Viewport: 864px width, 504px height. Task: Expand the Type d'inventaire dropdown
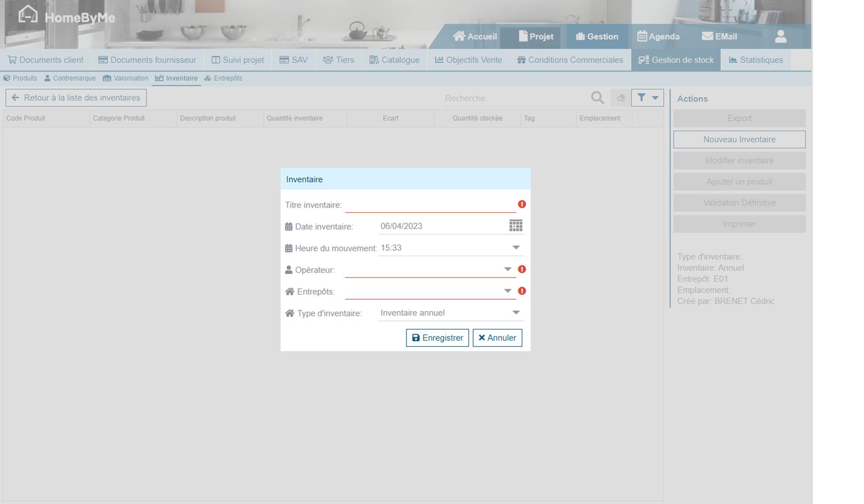pyautogui.click(x=516, y=312)
